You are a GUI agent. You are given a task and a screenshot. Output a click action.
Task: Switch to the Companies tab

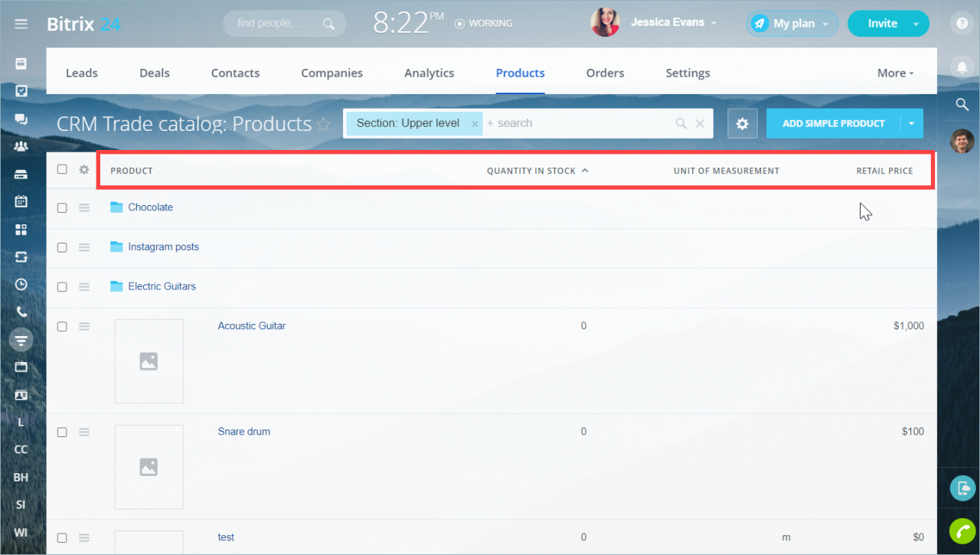coord(332,73)
